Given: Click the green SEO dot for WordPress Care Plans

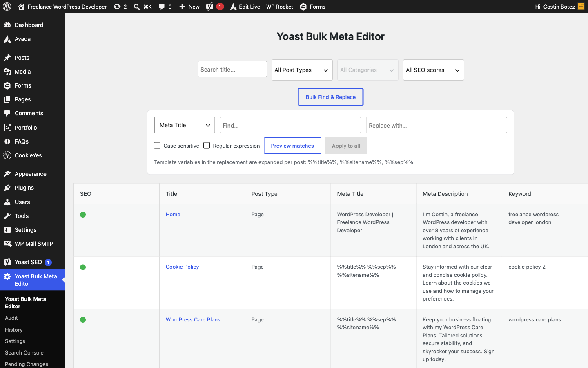Looking at the screenshot, I should point(83,320).
